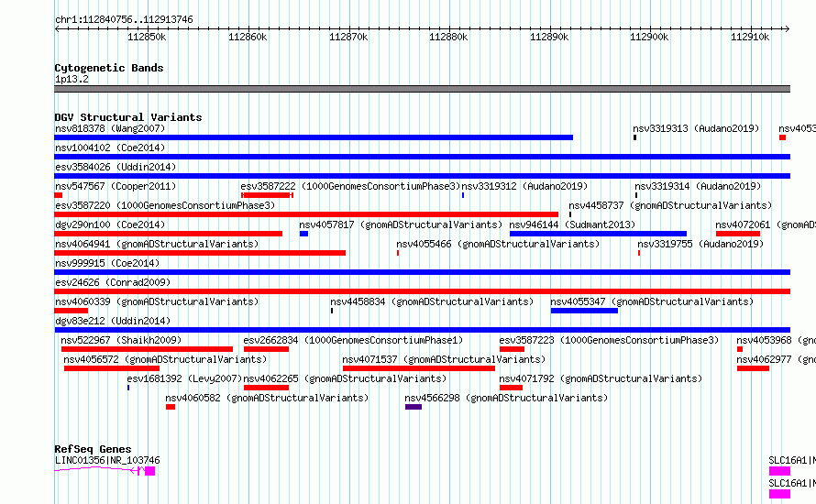The width and height of the screenshot is (816, 504).
Task: Click the blue nsv4055347 variant bar
Action: coord(584,311)
